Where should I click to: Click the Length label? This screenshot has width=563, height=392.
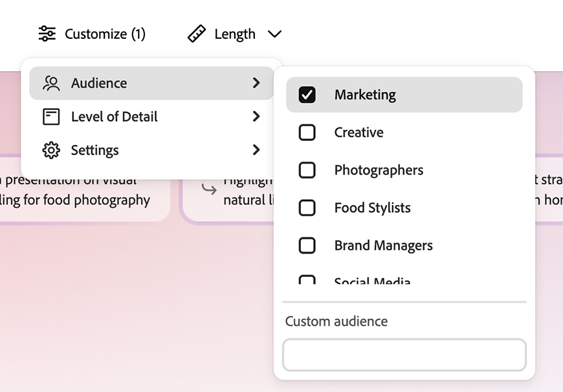coord(235,34)
